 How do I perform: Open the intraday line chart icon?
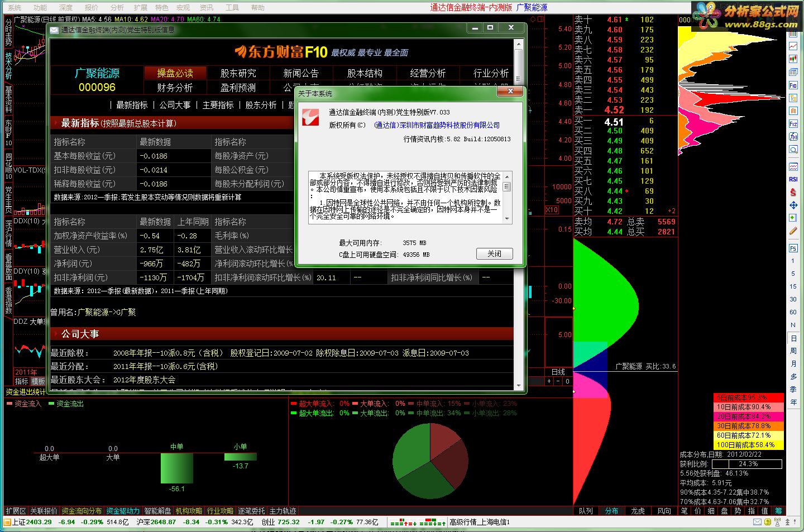(793, 47)
